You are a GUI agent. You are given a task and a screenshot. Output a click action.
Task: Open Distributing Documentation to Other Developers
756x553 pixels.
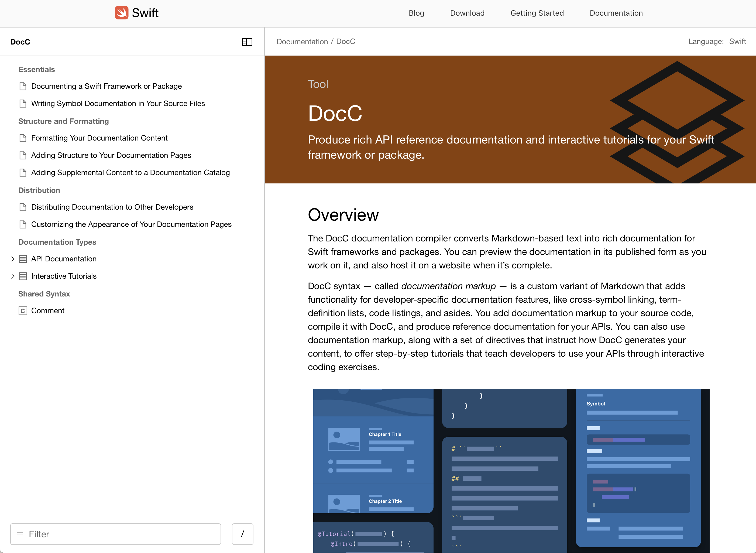(112, 207)
